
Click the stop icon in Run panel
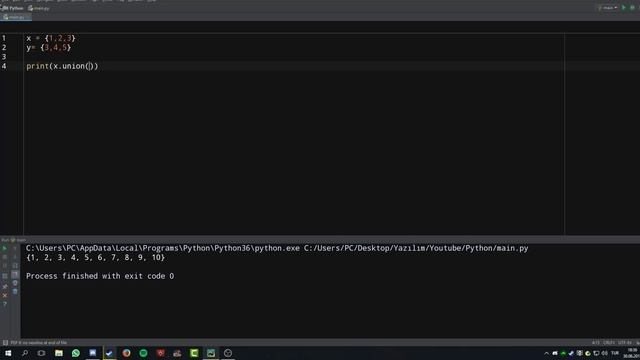click(5, 257)
